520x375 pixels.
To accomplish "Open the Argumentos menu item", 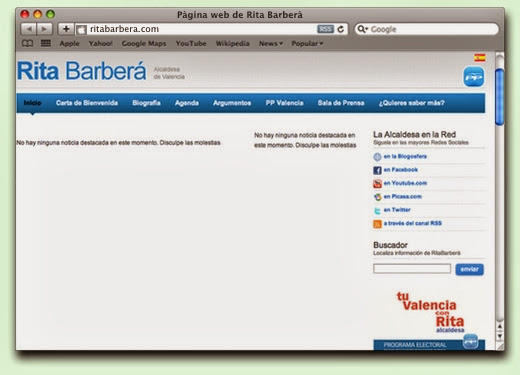I will coord(232,103).
